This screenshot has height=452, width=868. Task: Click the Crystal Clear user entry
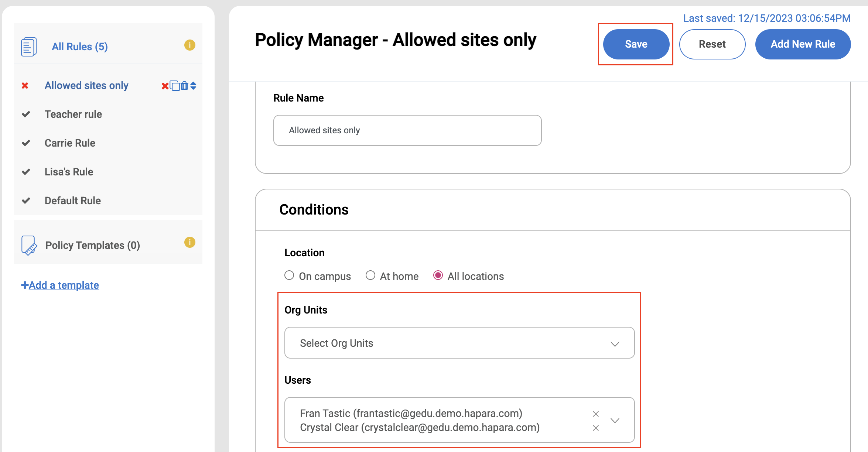[x=420, y=428]
